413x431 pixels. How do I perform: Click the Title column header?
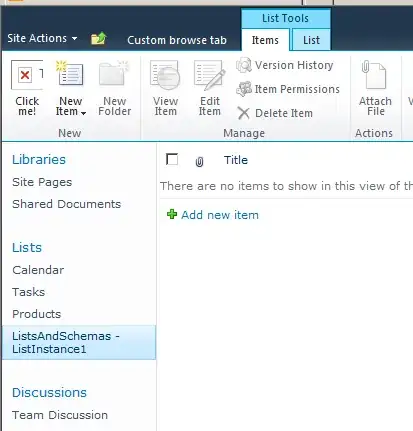pos(236,160)
